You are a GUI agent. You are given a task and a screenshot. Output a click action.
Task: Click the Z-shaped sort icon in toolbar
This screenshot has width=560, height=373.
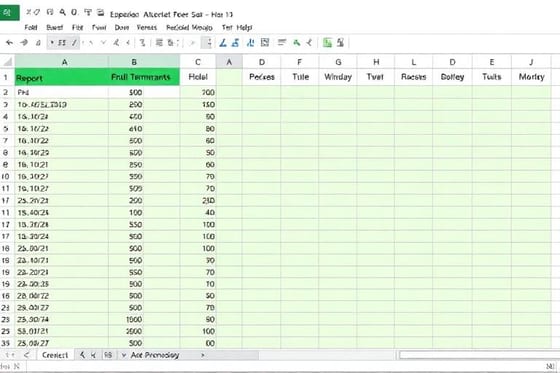[x=142, y=43]
